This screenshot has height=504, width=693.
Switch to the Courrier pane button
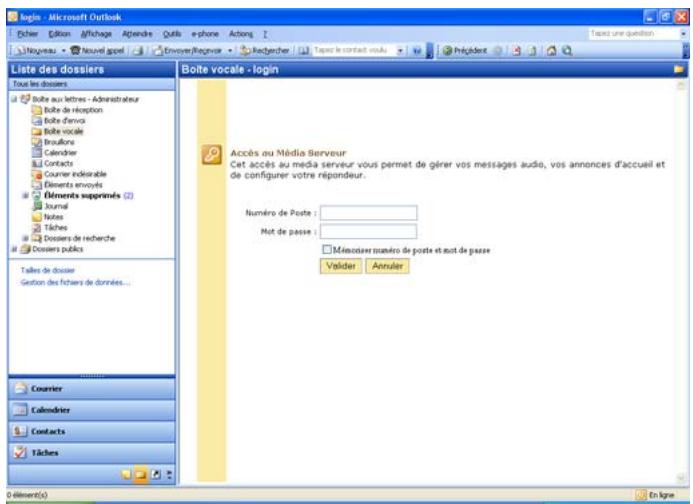tap(92, 389)
